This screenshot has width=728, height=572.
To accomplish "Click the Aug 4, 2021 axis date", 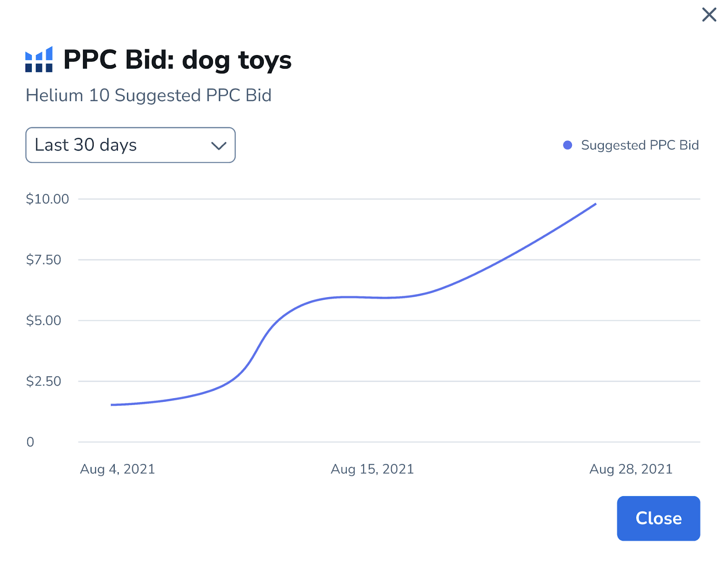I will (117, 469).
